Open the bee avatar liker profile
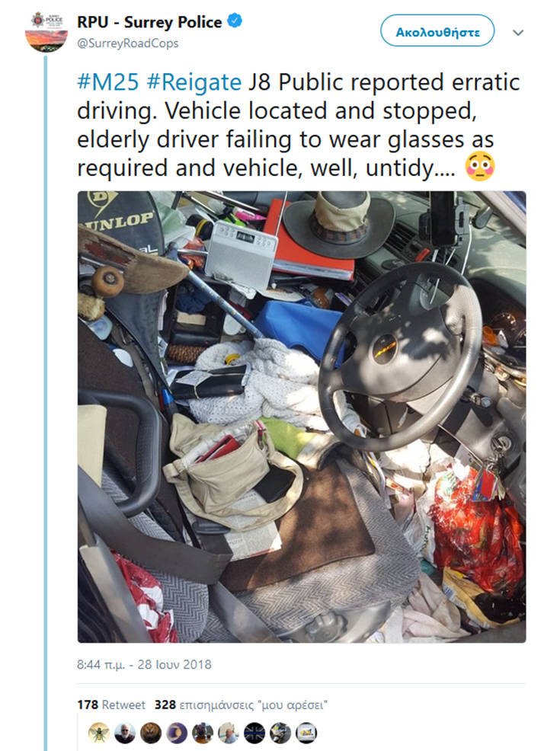 [99, 733]
